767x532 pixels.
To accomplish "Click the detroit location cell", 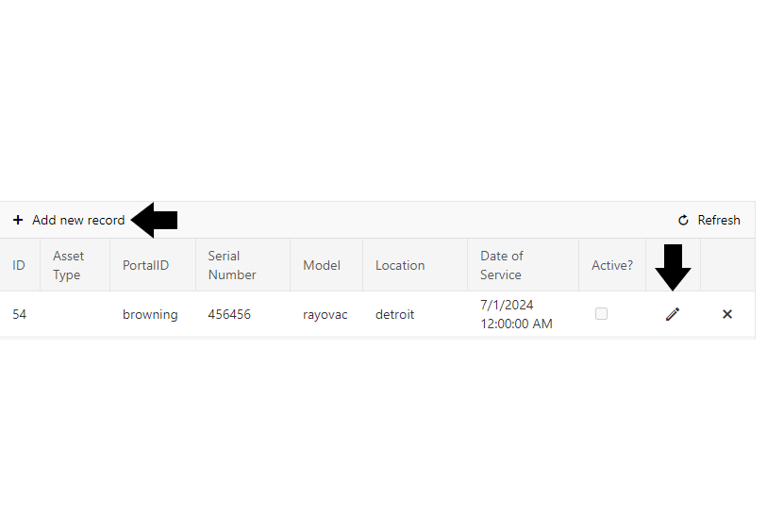I will coord(394,314).
